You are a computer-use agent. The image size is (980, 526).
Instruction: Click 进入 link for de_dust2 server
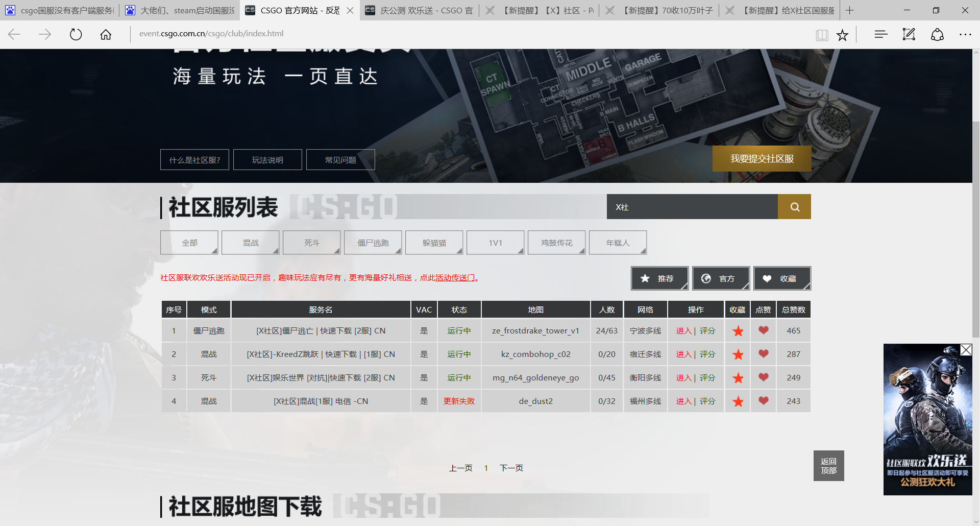click(x=683, y=401)
